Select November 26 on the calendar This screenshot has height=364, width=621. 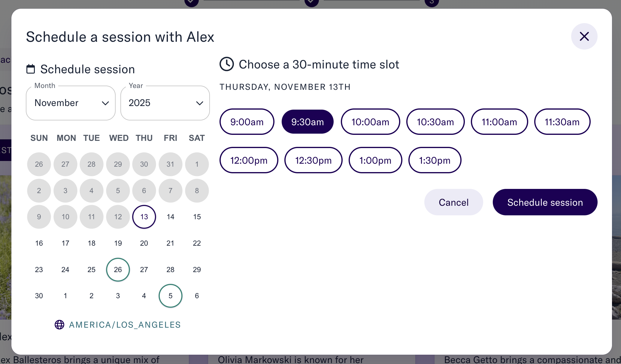pyautogui.click(x=118, y=270)
